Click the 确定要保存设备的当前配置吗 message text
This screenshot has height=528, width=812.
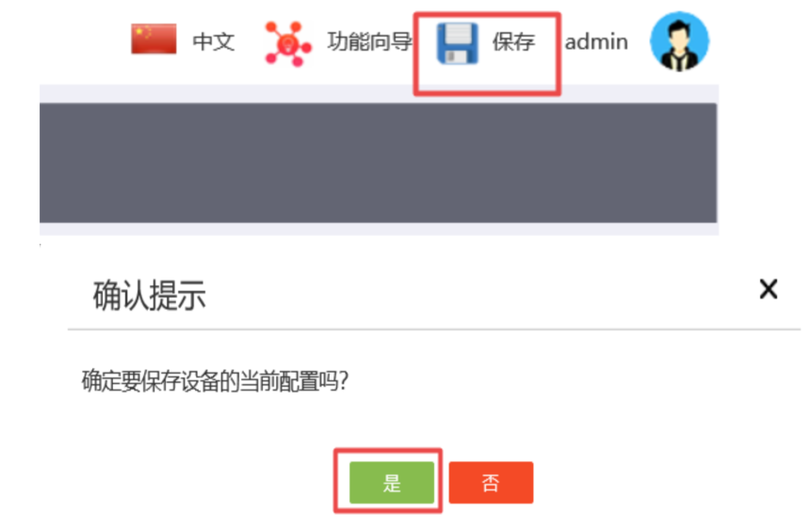(215, 381)
